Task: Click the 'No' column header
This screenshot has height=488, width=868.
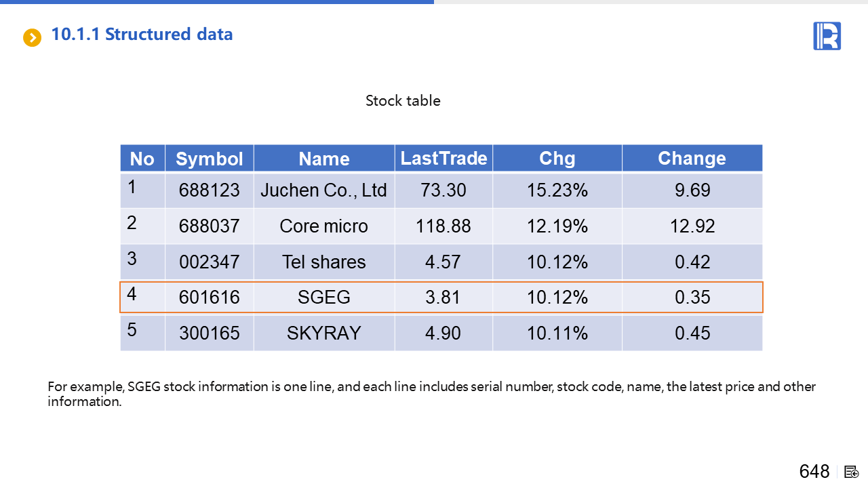Action: pos(142,159)
